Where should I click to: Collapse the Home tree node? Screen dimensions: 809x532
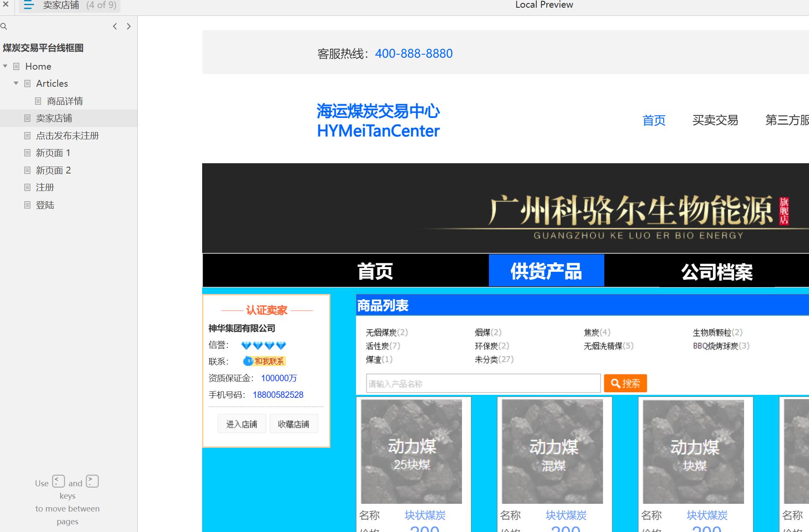5,66
